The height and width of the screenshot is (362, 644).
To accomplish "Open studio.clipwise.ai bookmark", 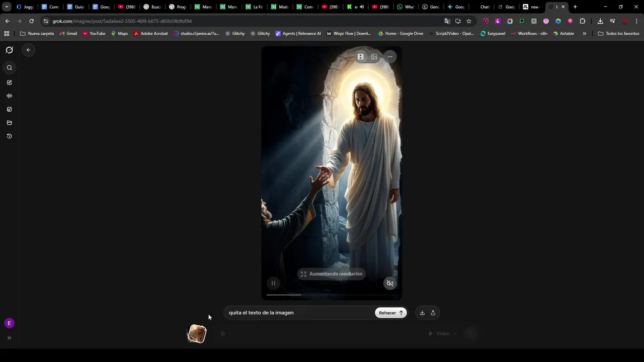I will (196, 34).
